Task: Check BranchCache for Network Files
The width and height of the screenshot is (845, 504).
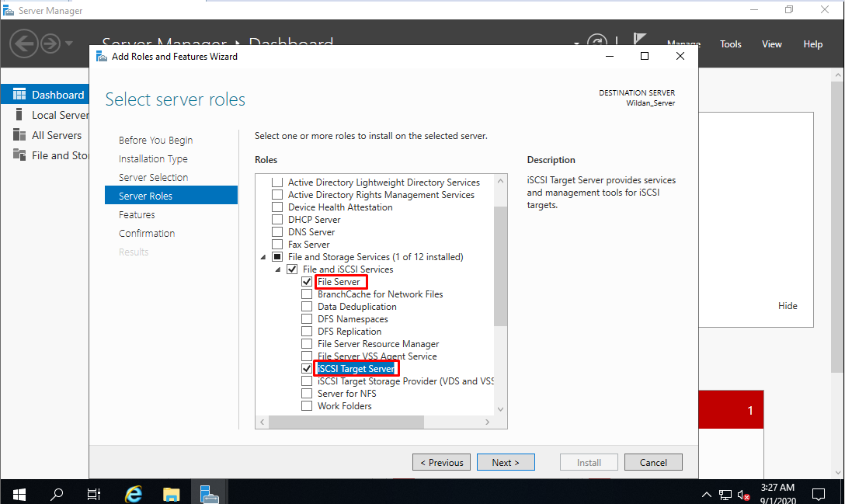Action: (307, 294)
